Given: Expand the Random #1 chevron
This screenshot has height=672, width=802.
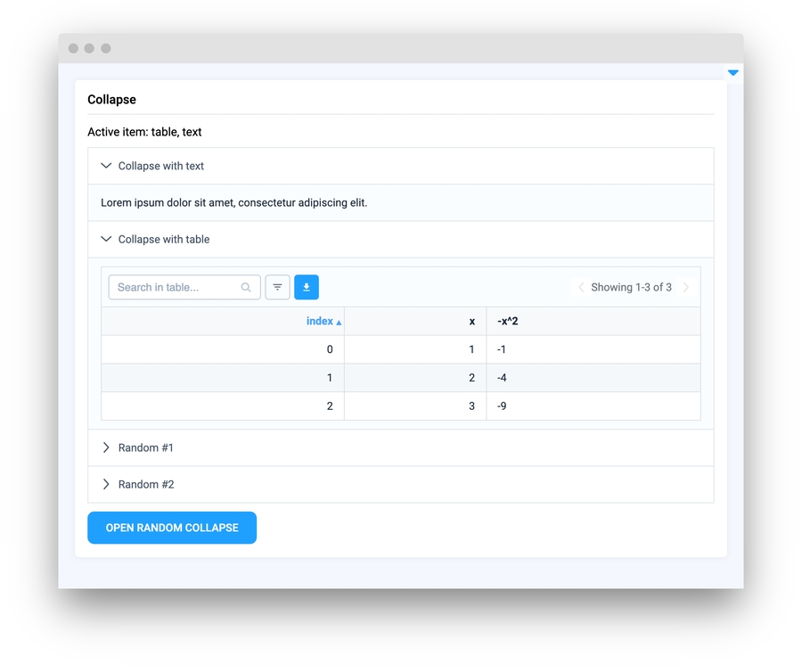Looking at the screenshot, I should coord(106,447).
